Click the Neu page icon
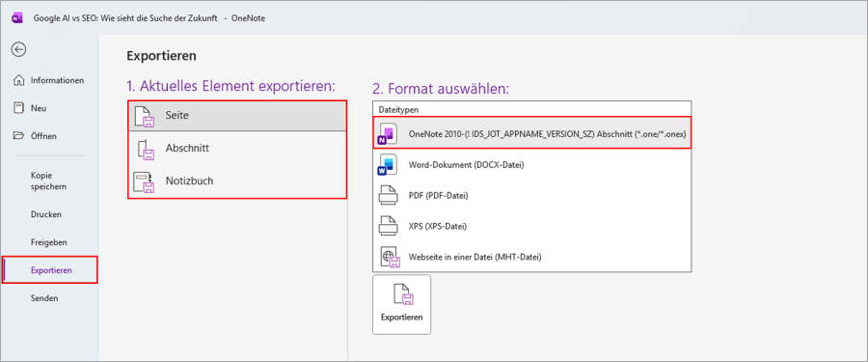Image resolution: width=868 pixels, height=362 pixels. pyautogui.click(x=19, y=108)
